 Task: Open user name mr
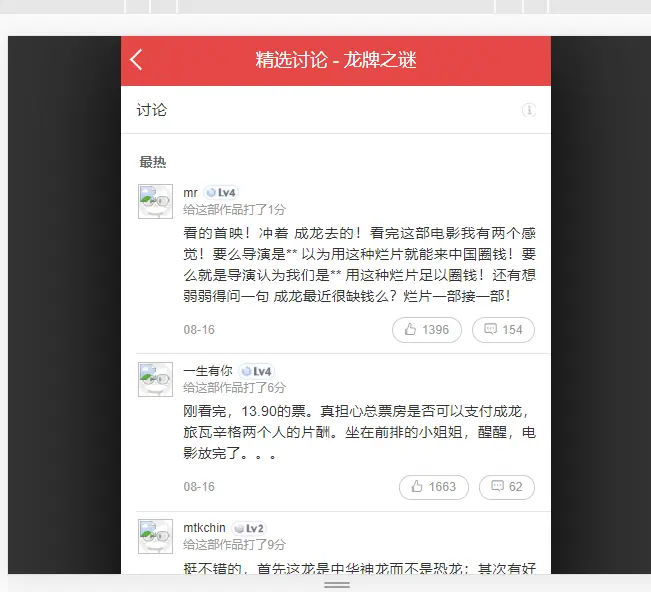[x=191, y=193]
